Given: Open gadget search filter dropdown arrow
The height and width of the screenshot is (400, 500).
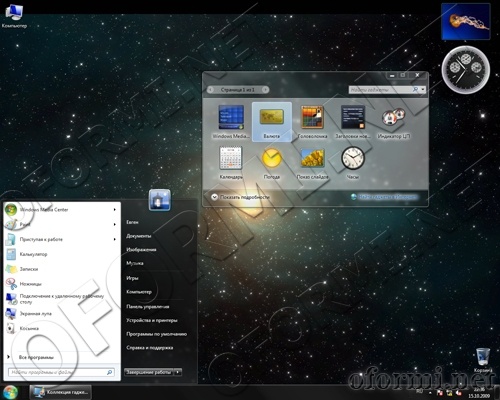Looking at the screenshot, I should pyautogui.click(x=423, y=89).
